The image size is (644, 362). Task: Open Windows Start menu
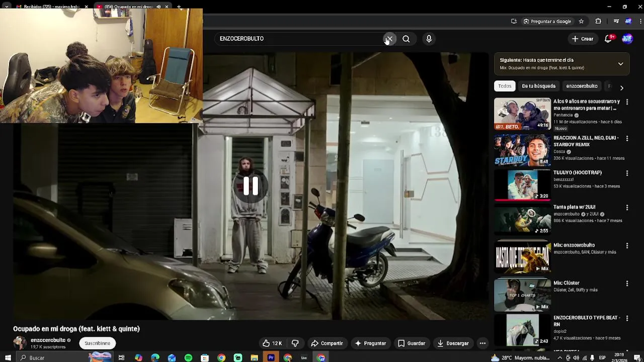[x=8, y=357]
